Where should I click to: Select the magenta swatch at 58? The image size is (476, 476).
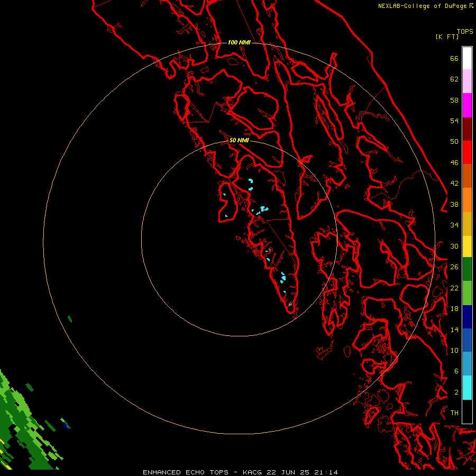pos(467,105)
